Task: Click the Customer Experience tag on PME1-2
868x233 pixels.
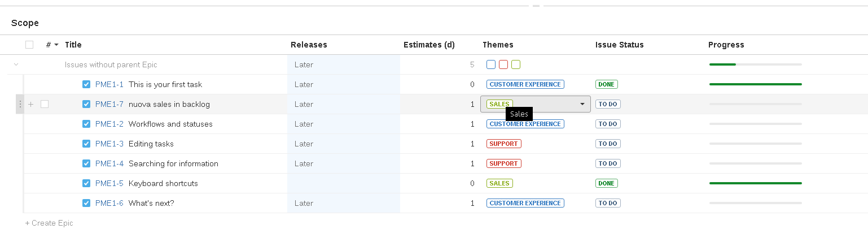Action: (x=525, y=124)
